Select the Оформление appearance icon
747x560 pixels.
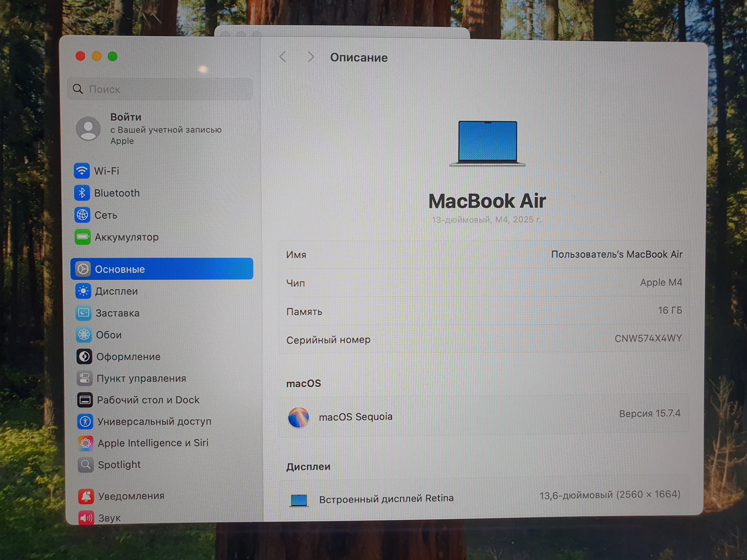point(84,356)
